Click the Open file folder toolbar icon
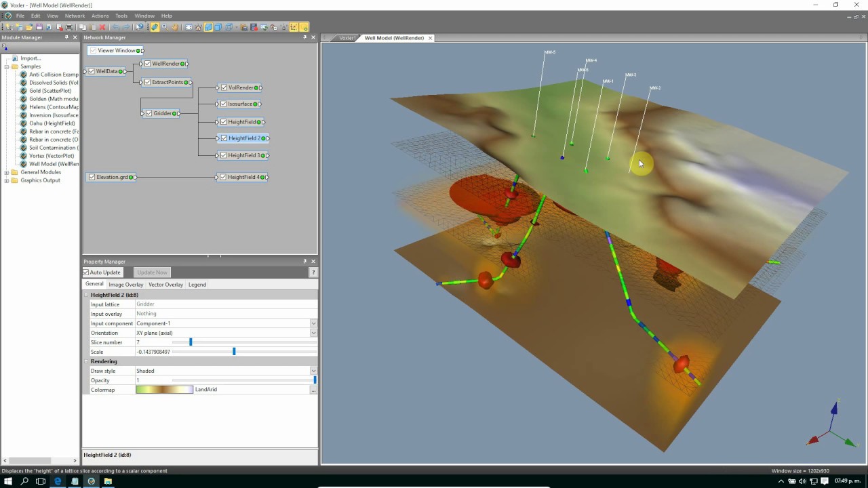Screen dimensions: 868x488 point(29,27)
